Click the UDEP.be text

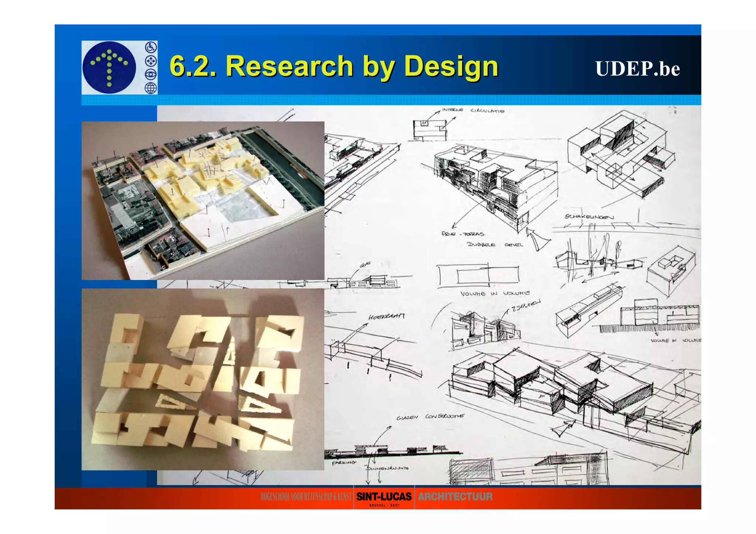[638, 69]
